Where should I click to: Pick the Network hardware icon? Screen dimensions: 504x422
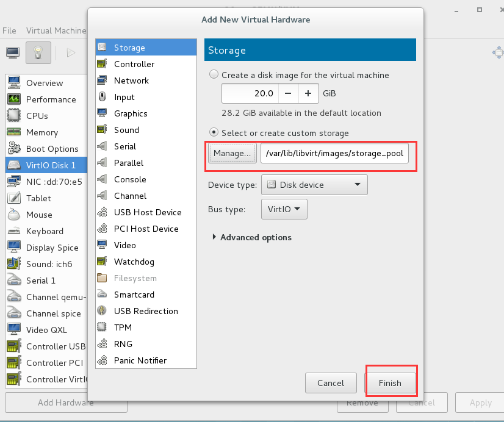point(103,80)
